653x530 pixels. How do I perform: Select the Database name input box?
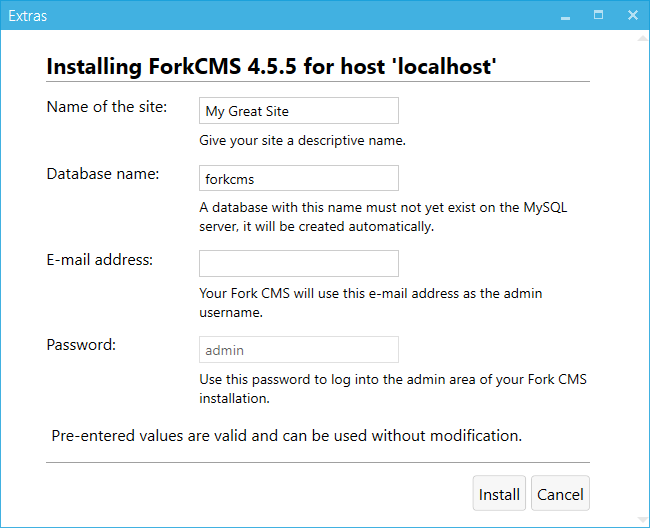[299, 178]
